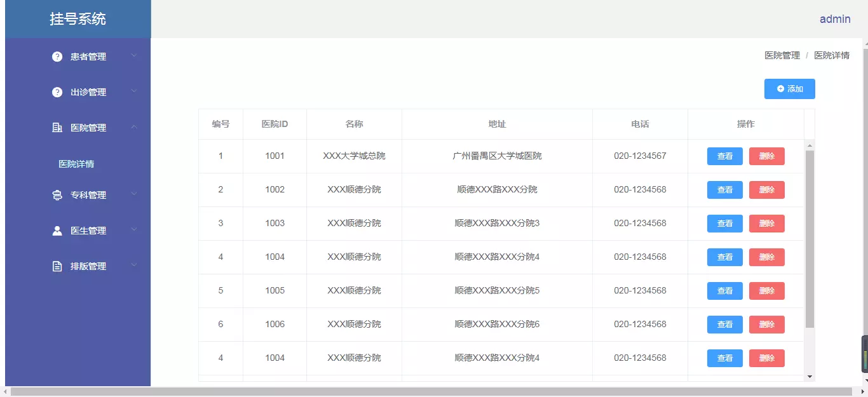Click 医院详情 in the breadcrumb
This screenshot has height=397, width=868.
(832, 55)
